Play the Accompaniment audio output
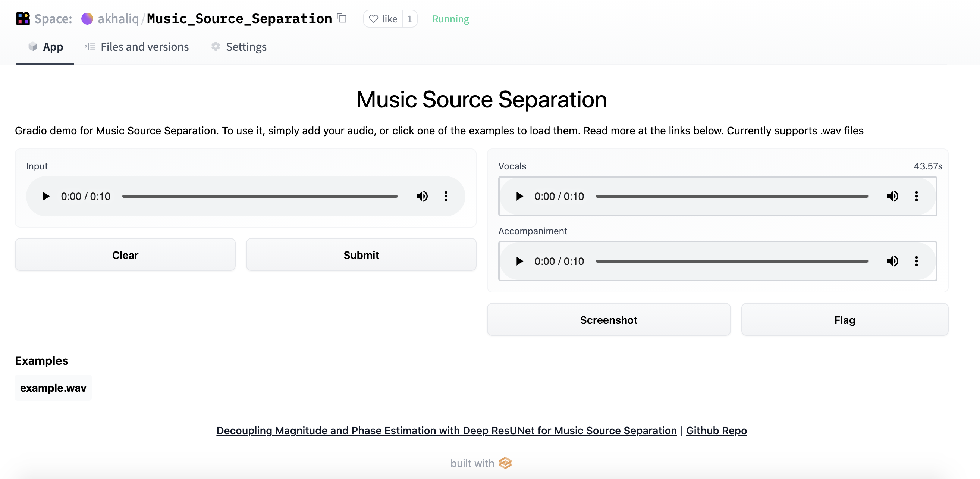This screenshot has width=980, height=479. pyautogui.click(x=519, y=261)
